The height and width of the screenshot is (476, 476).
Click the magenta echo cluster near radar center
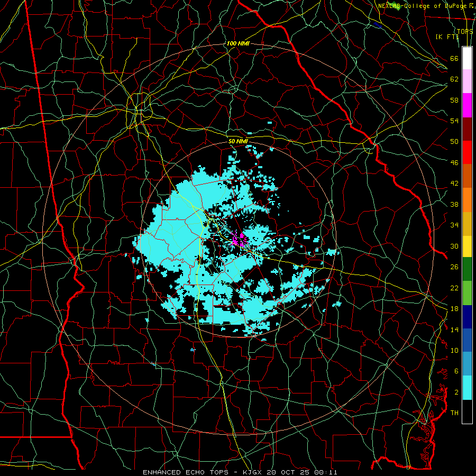coord(240,240)
